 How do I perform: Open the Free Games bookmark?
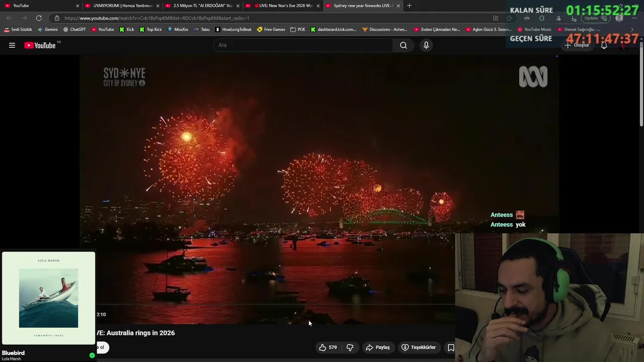(271, 30)
